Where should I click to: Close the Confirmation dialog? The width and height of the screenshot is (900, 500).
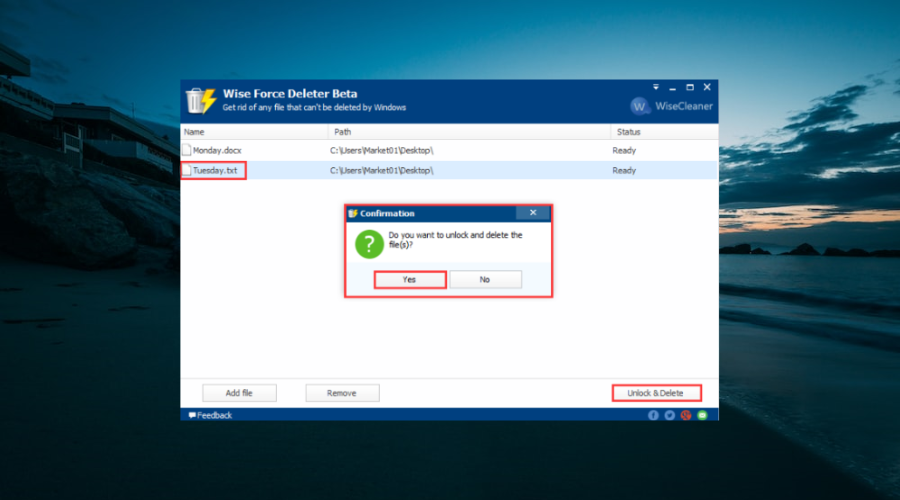pyautogui.click(x=533, y=212)
